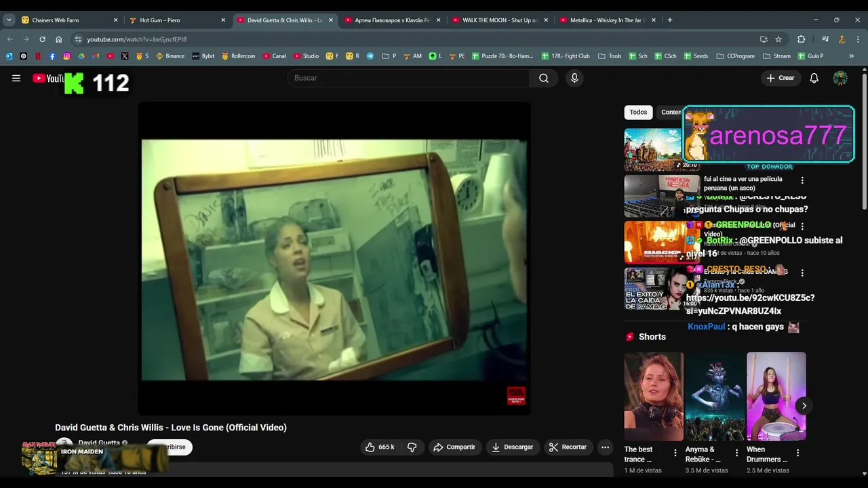Open the Binance bookmark

click(170, 56)
